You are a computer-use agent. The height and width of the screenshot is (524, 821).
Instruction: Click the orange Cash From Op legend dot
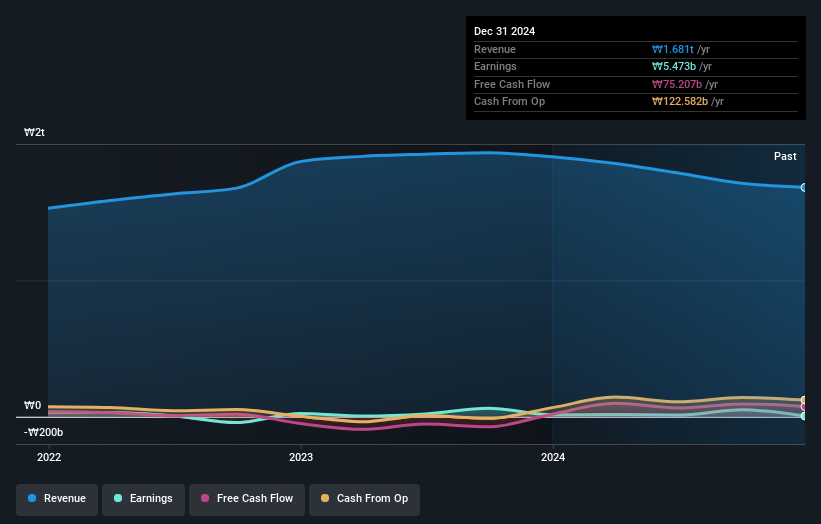pyautogui.click(x=325, y=498)
